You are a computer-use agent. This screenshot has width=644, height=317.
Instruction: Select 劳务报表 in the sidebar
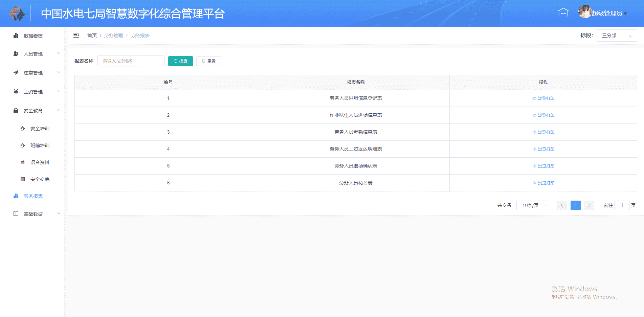click(x=33, y=196)
